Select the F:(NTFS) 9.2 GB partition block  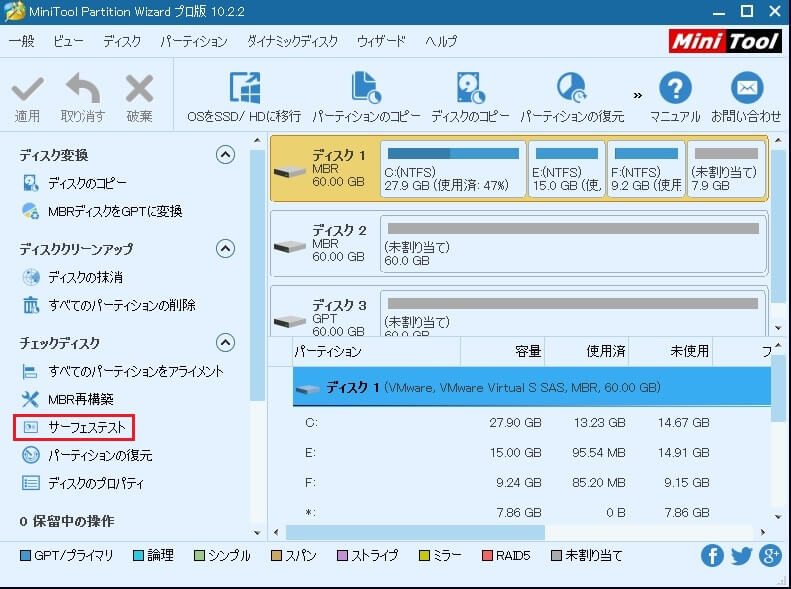(x=646, y=169)
